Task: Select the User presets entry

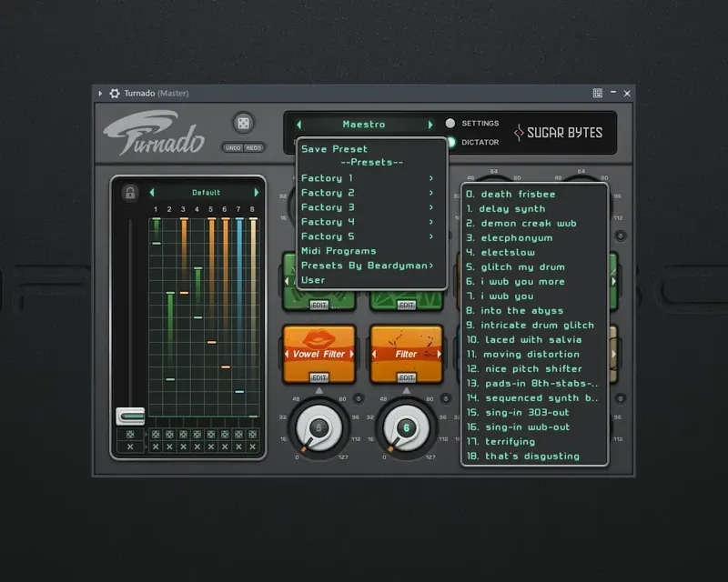Action: point(371,280)
